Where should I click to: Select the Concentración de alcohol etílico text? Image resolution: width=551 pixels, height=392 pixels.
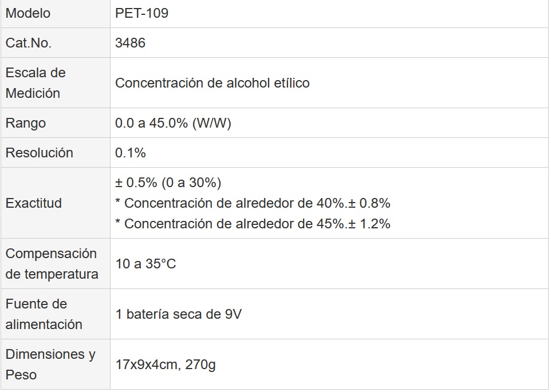(212, 83)
